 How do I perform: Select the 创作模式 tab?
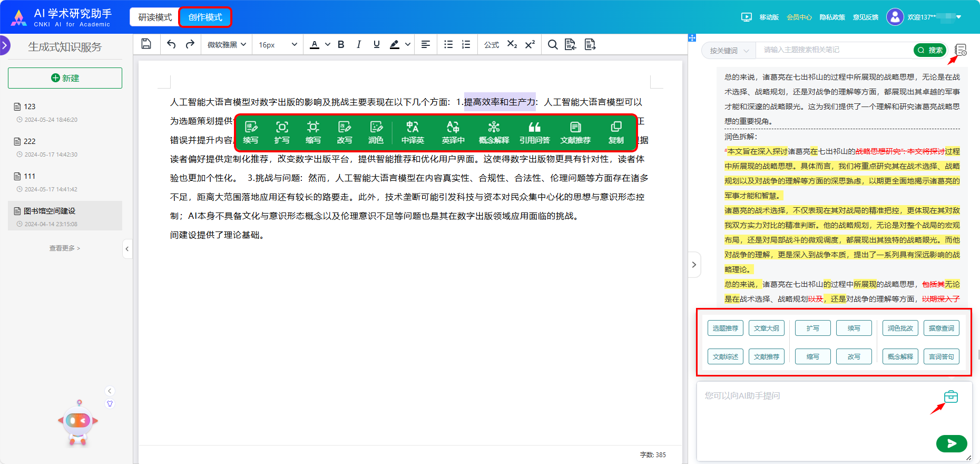click(205, 17)
